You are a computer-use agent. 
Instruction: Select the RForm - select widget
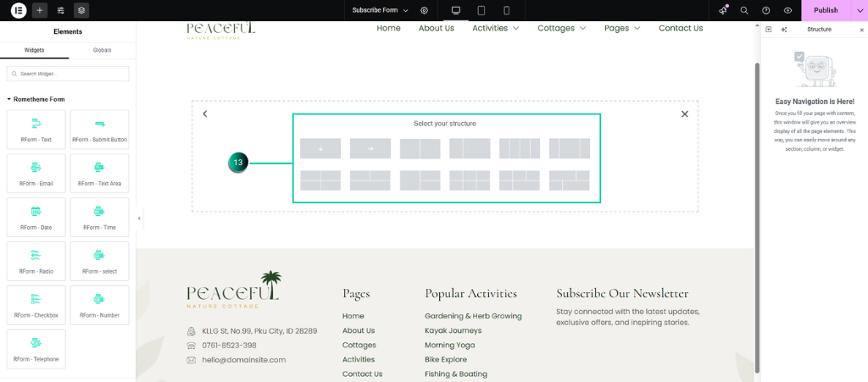tap(100, 261)
